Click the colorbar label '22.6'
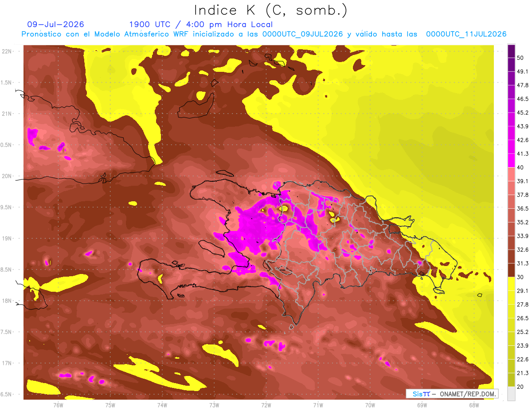Viewport: 532px width, 411px height. (523, 360)
